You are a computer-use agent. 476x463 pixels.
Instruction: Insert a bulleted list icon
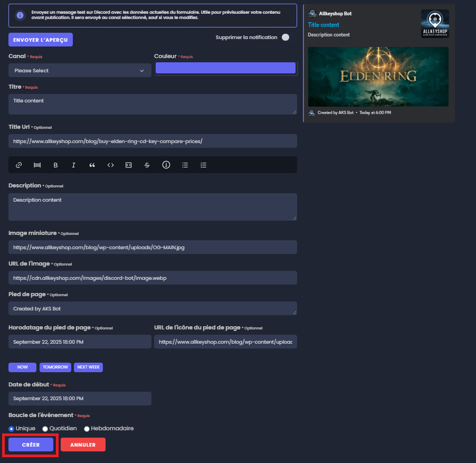coord(185,165)
